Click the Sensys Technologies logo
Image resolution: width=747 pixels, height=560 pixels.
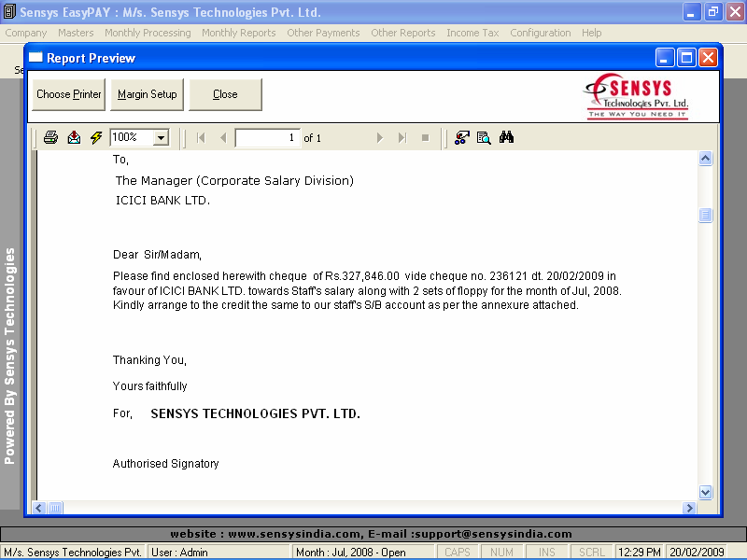coord(637,96)
